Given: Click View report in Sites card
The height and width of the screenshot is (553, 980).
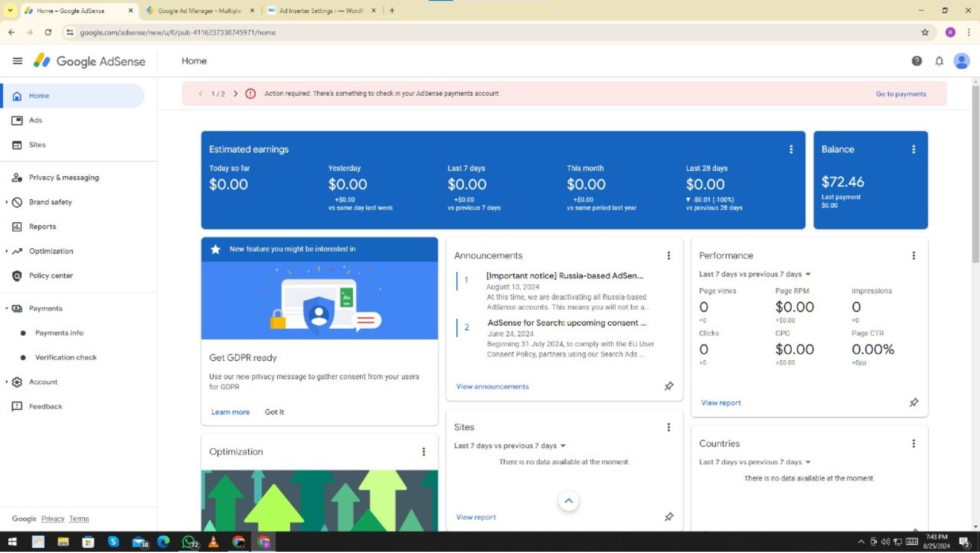Looking at the screenshot, I should coord(476,518).
